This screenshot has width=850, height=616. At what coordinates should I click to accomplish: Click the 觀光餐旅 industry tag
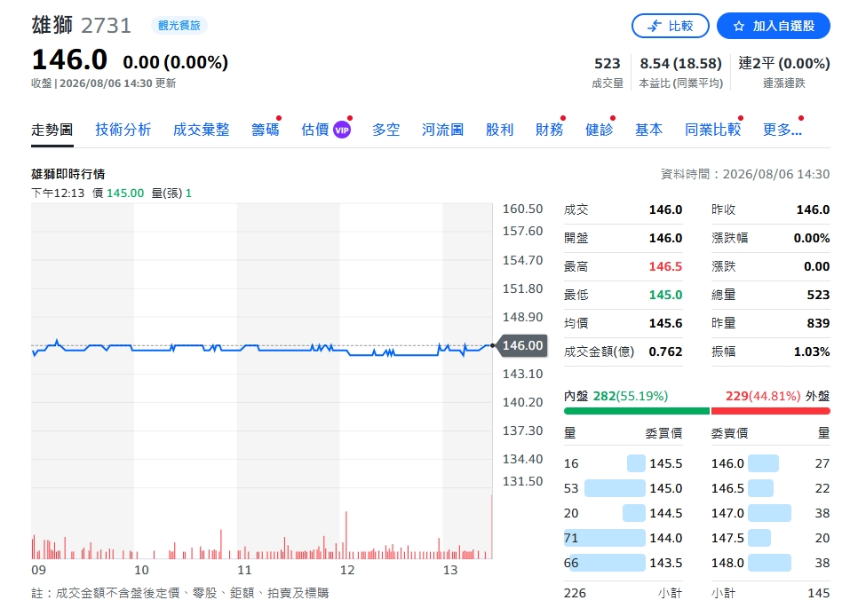coord(179,26)
